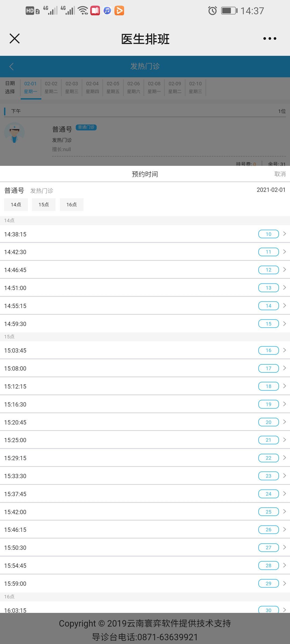Screen dimensions: 290x644
Task: Open chevron for the 15:59:00 slot
Action: pos(285,583)
